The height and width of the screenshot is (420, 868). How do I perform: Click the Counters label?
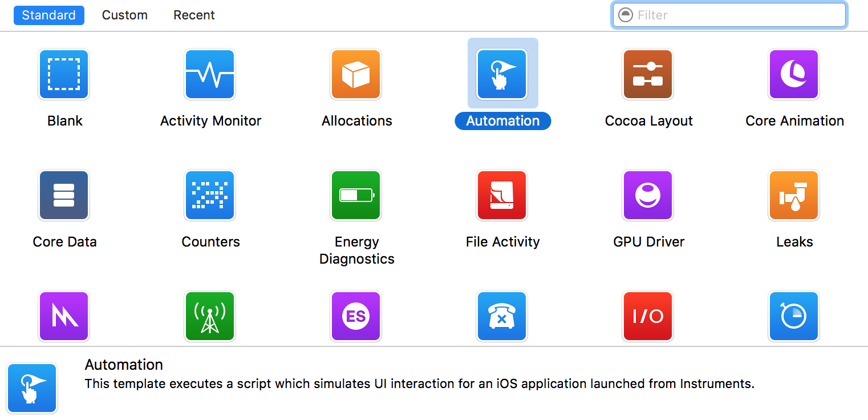(x=210, y=242)
